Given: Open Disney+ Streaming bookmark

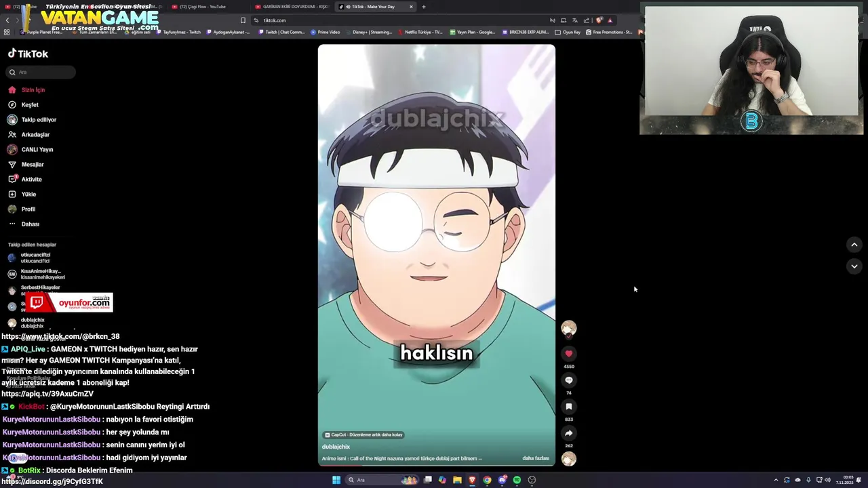Looking at the screenshot, I should tap(369, 32).
